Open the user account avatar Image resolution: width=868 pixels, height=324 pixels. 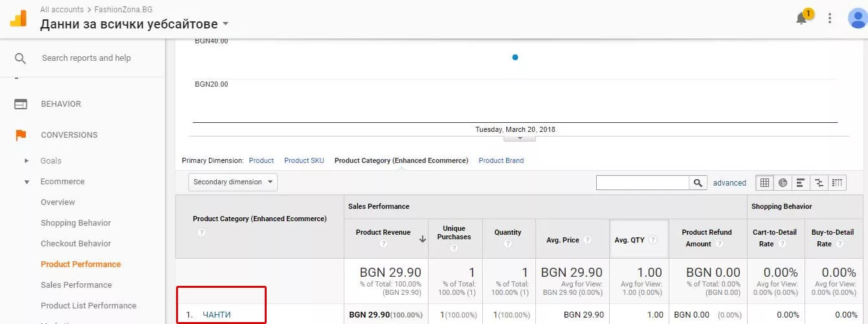click(858, 18)
